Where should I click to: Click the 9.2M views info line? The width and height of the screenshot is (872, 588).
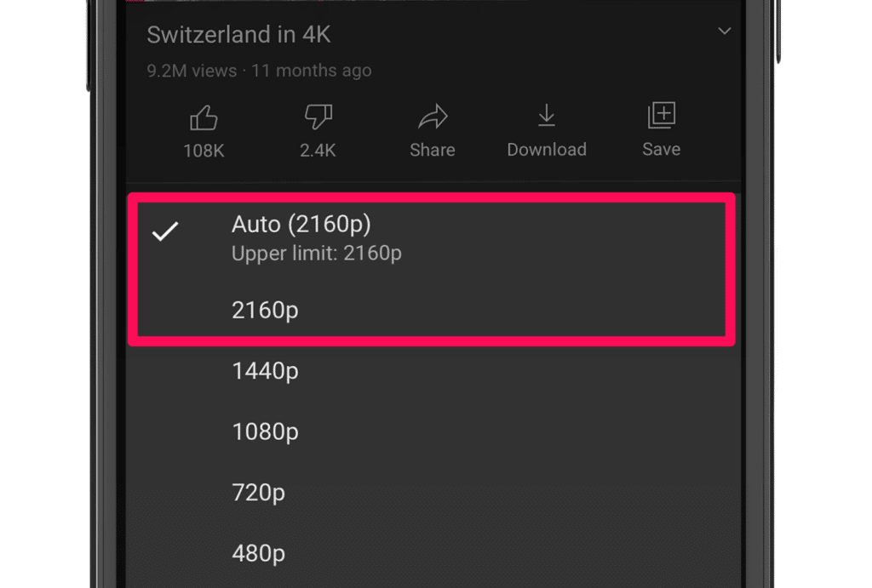pos(259,71)
